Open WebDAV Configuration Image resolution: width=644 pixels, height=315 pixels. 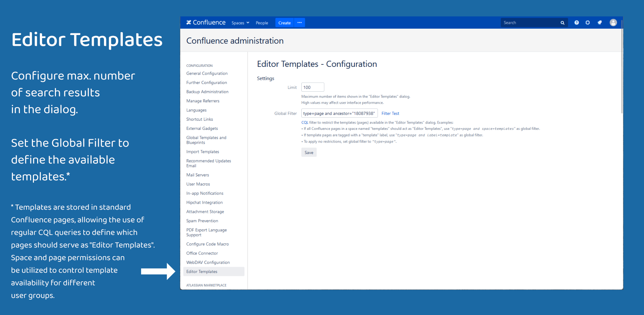[x=208, y=262]
